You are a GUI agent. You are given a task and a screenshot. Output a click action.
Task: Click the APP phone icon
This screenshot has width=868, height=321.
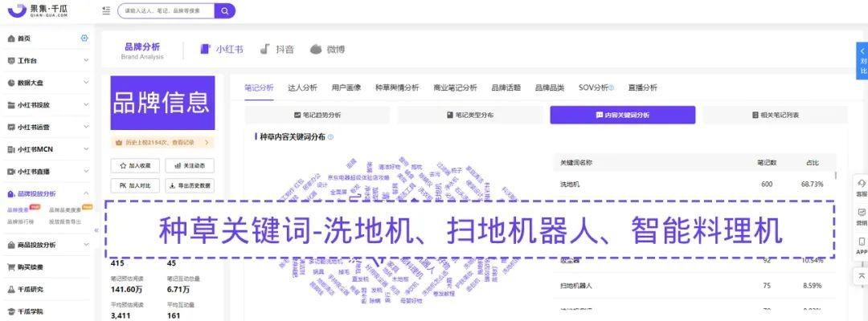[862, 242]
